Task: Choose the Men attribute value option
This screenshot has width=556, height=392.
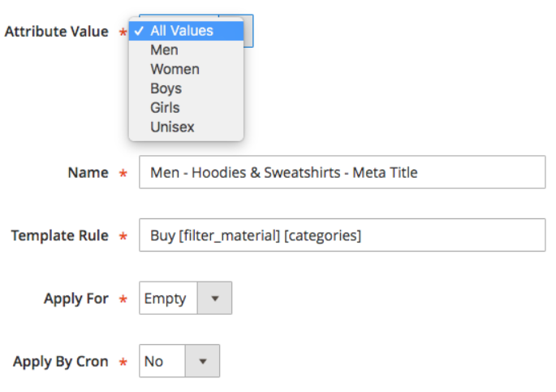Action: (x=164, y=50)
